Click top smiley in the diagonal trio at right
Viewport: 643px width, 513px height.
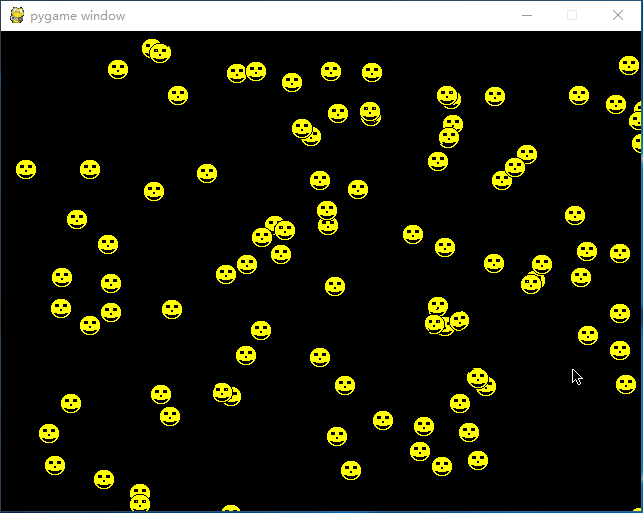click(x=527, y=154)
